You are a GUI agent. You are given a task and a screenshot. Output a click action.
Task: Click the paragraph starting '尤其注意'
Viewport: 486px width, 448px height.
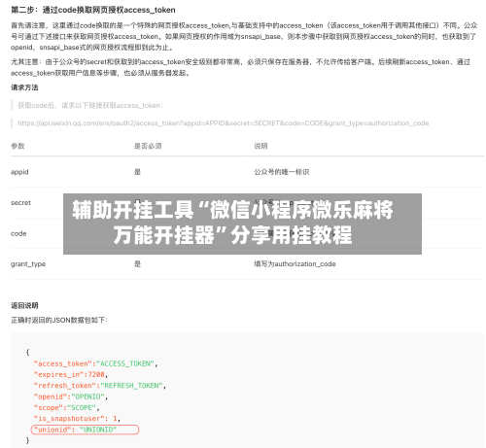tap(240, 67)
